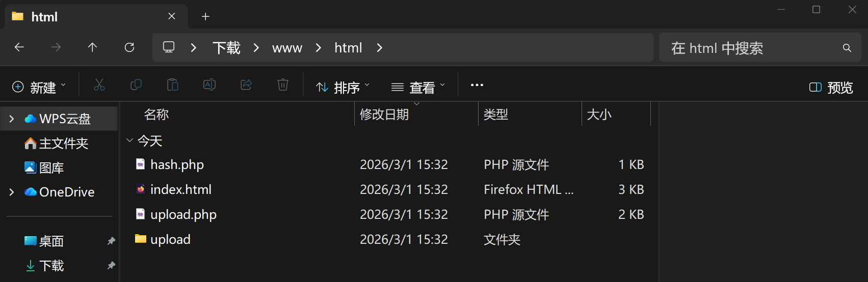
Task: Expand the WPS云盘 tree node
Action: pos(12,119)
